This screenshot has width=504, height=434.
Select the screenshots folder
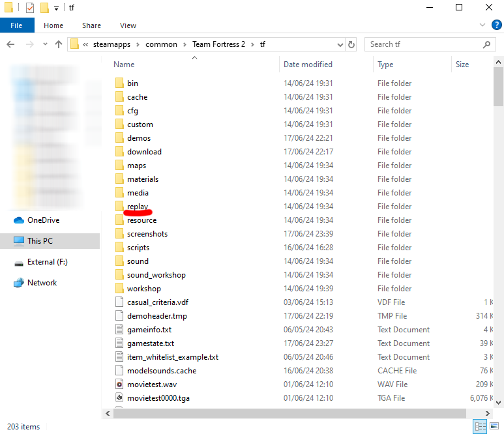(x=147, y=234)
